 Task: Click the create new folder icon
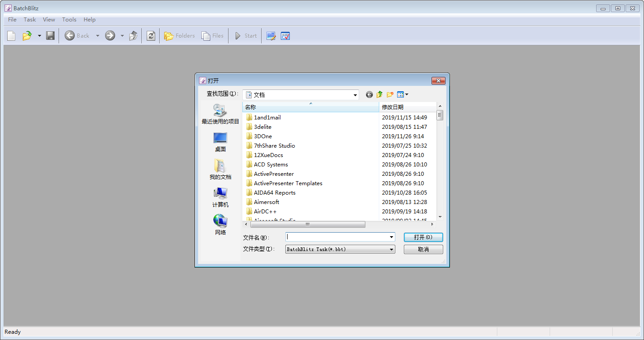click(390, 94)
